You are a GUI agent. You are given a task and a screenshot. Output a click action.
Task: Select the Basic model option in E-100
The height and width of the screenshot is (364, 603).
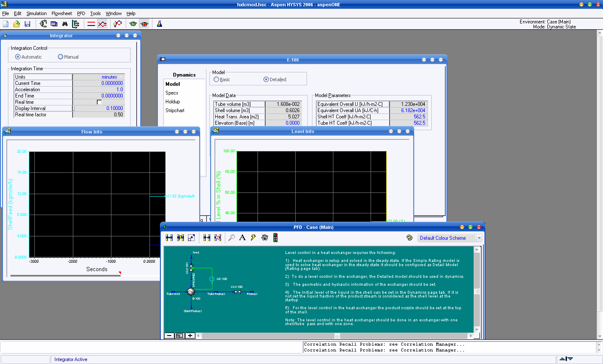pos(222,79)
